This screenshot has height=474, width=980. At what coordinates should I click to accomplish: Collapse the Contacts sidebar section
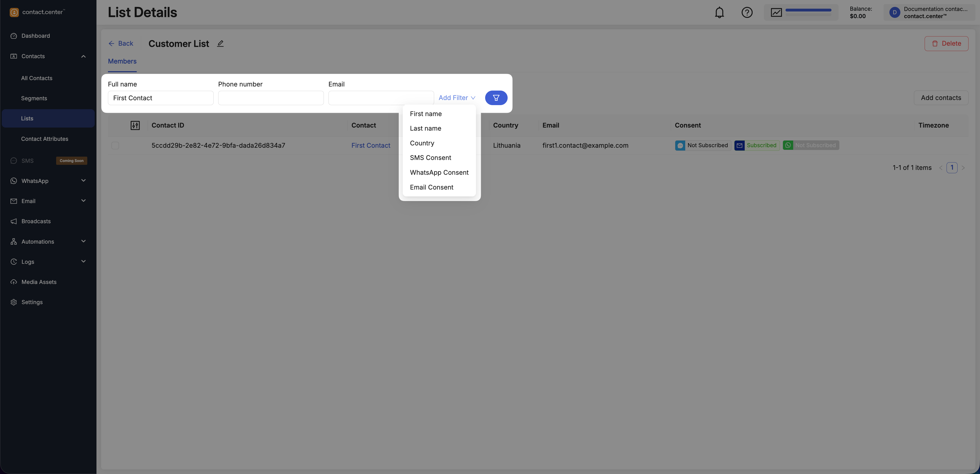(83, 56)
